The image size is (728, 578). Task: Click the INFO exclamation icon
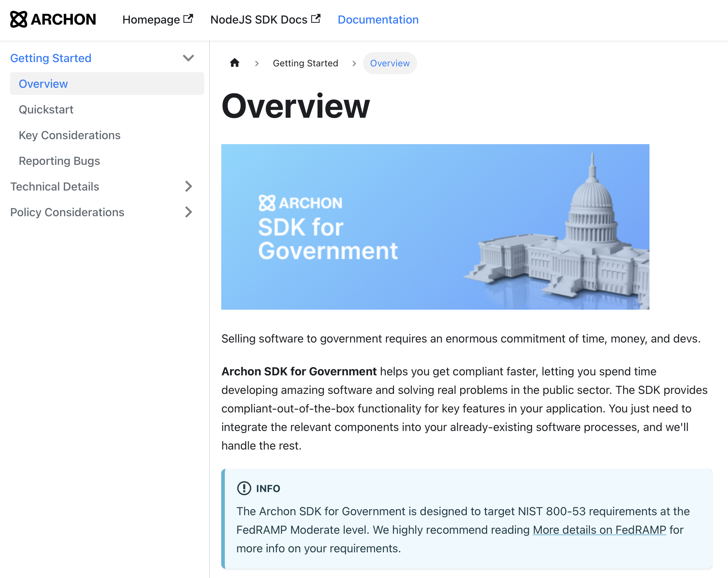pos(244,488)
